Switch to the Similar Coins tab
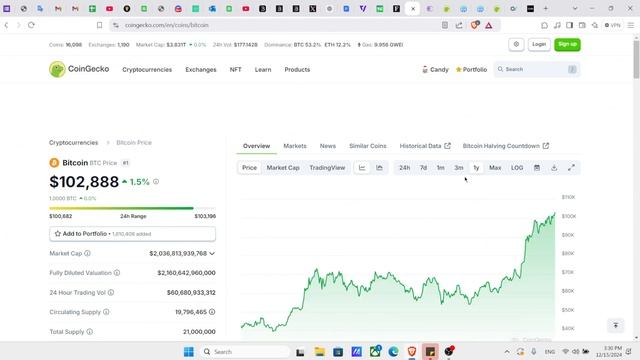Viewport: 640px width, 360px height. pyautogui.click(x=368, y=146)
